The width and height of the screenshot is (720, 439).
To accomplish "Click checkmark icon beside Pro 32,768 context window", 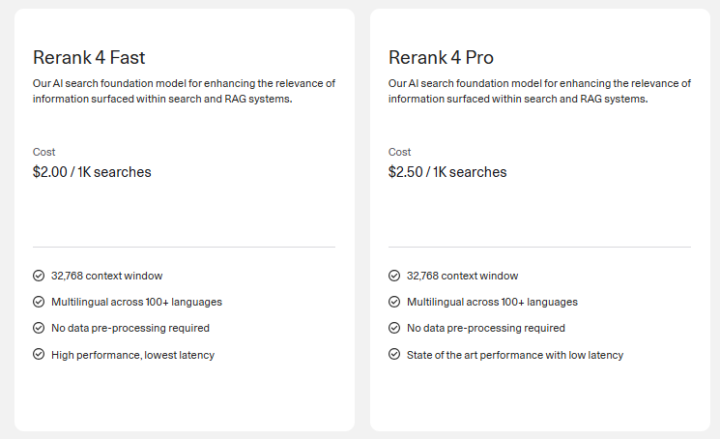I will click(x=395, y=276).
